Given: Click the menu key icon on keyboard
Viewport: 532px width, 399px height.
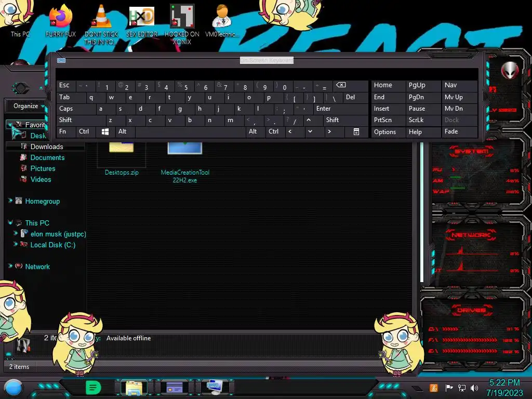Looking at the screenshot, I should (x=356, y=131).
